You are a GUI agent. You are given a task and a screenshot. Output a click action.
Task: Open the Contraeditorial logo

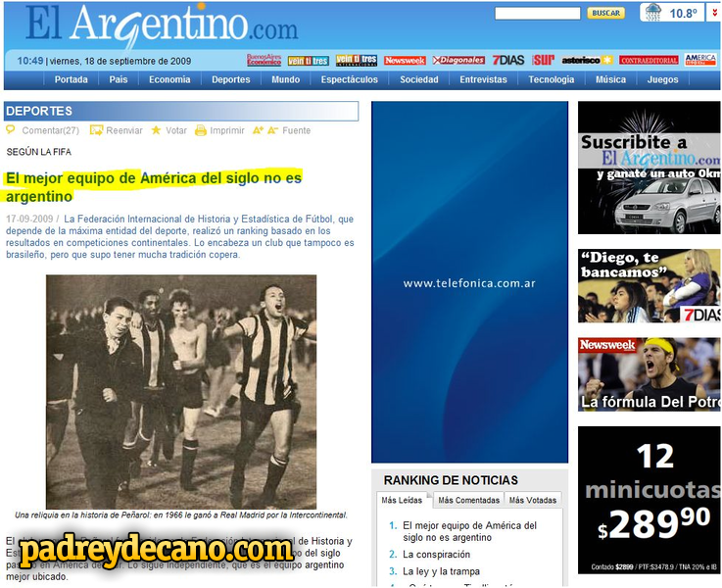[649, 60]
